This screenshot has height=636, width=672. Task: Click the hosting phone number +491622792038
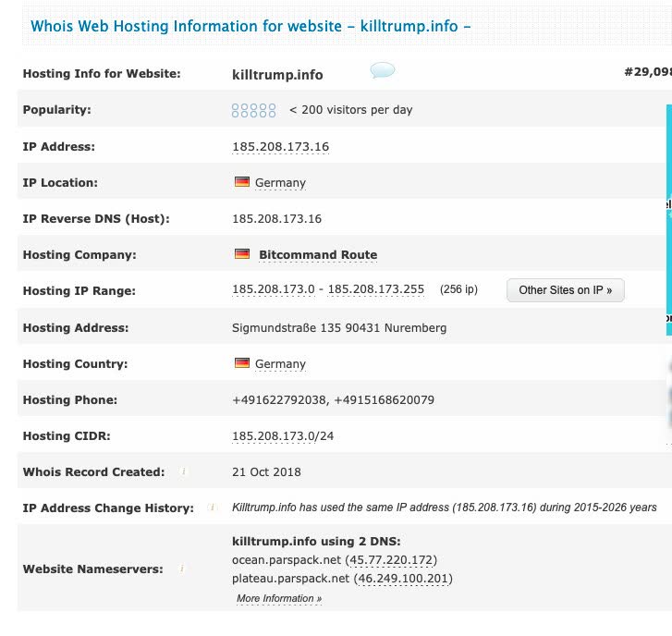click(280, 400)
